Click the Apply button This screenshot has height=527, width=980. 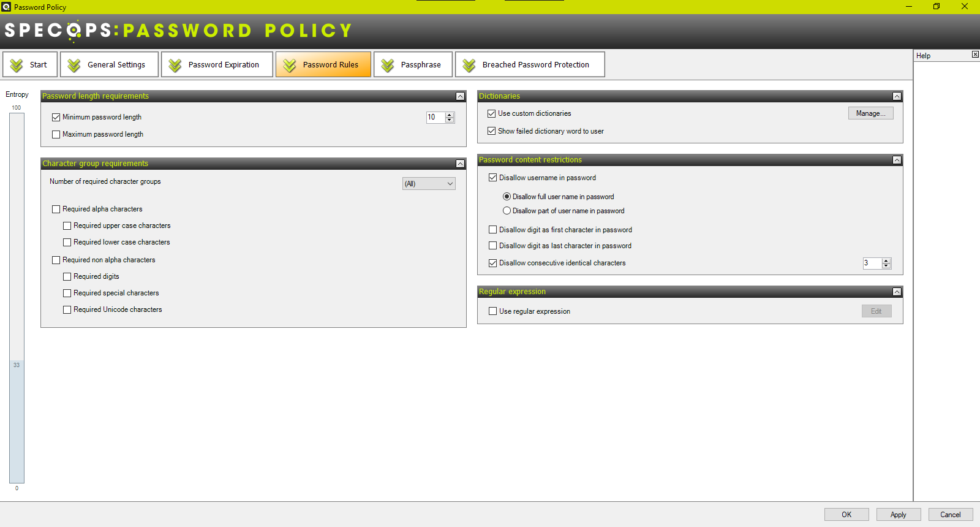898,515
